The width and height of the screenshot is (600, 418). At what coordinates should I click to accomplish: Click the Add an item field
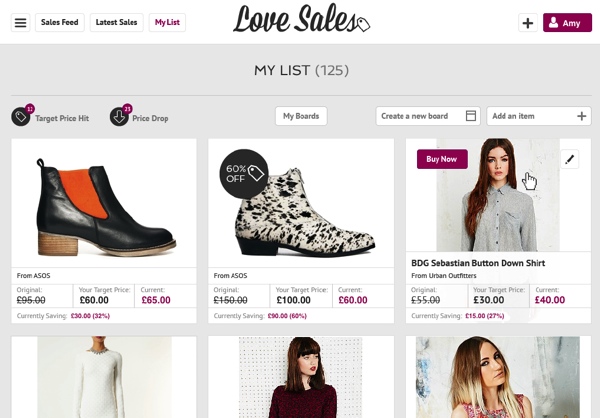click(539, 116)
